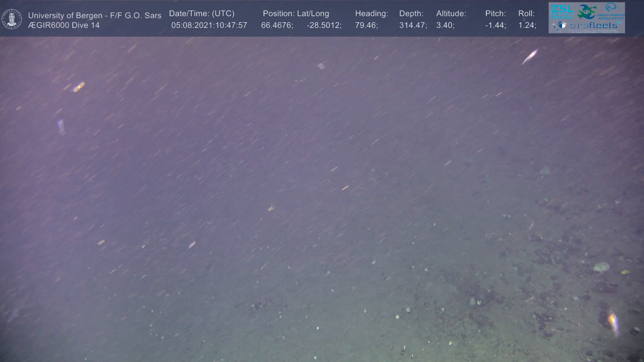
Task: Select the longitude value -28.5012
Action: point(323,25)
